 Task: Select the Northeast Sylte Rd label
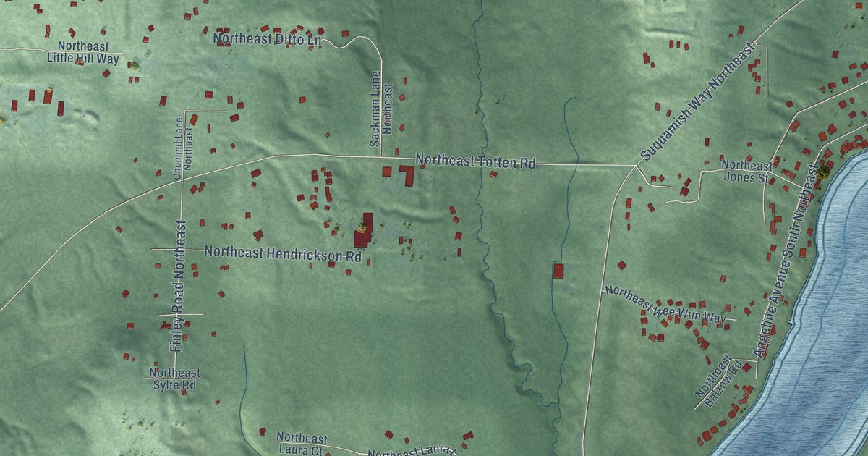coord(174,379)
